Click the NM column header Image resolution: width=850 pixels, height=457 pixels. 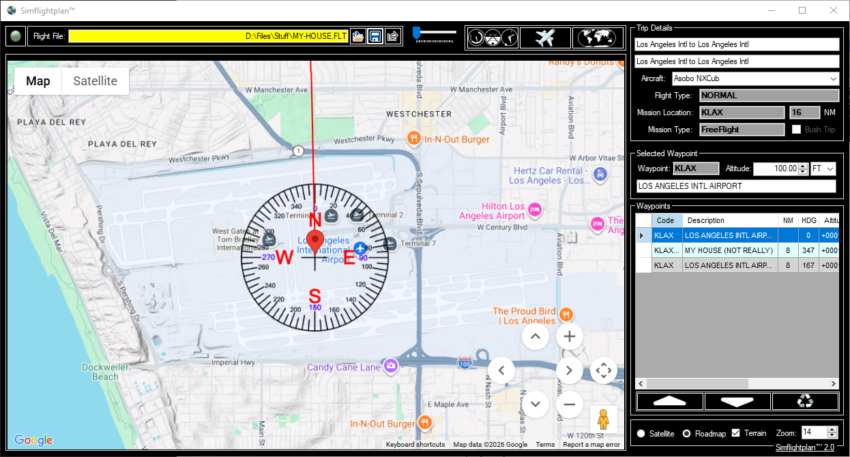pos(788,220)
